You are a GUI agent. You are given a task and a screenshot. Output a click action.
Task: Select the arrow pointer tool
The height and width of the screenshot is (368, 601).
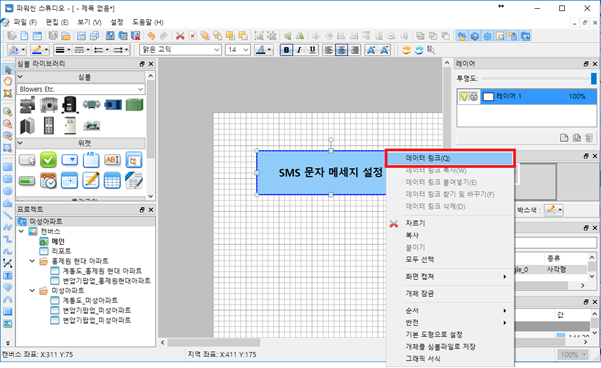[8, 69]
